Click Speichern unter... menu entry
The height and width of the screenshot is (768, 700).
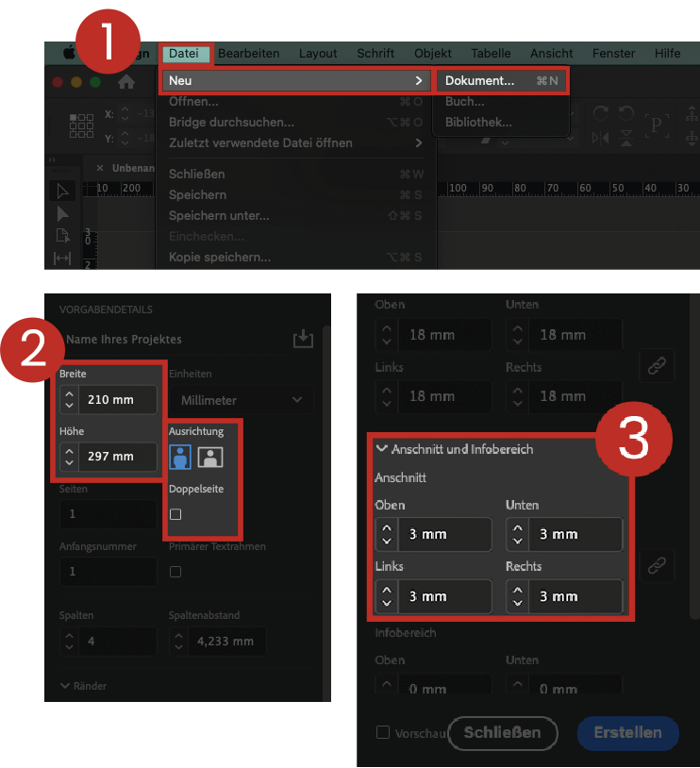click(295, 215)
